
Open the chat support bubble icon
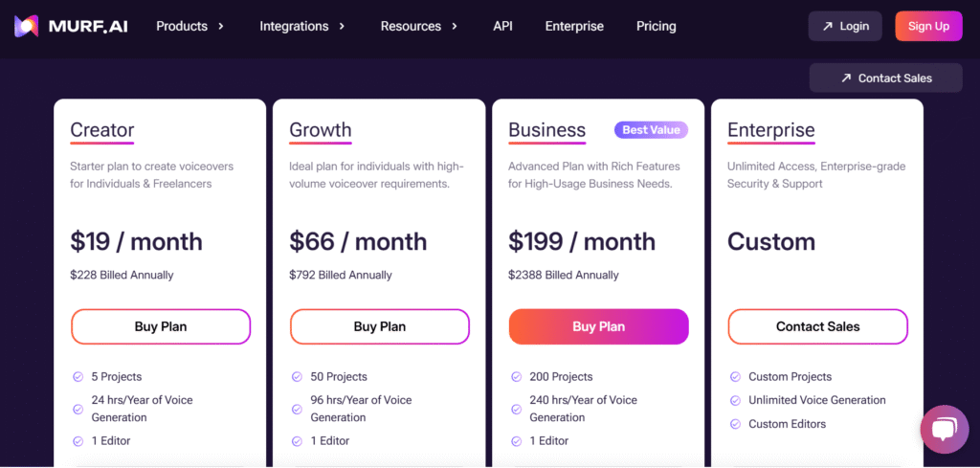coord(945,430)
